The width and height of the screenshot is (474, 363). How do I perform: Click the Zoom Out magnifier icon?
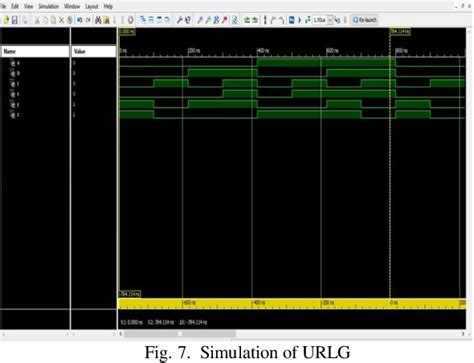tap(208, 20)
